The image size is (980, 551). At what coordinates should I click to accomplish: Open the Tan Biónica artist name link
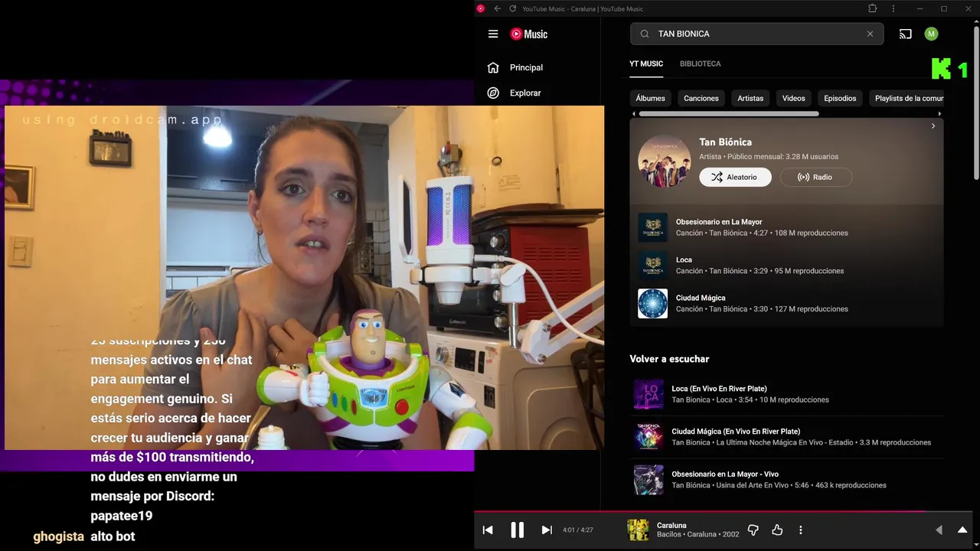point(725,142)
